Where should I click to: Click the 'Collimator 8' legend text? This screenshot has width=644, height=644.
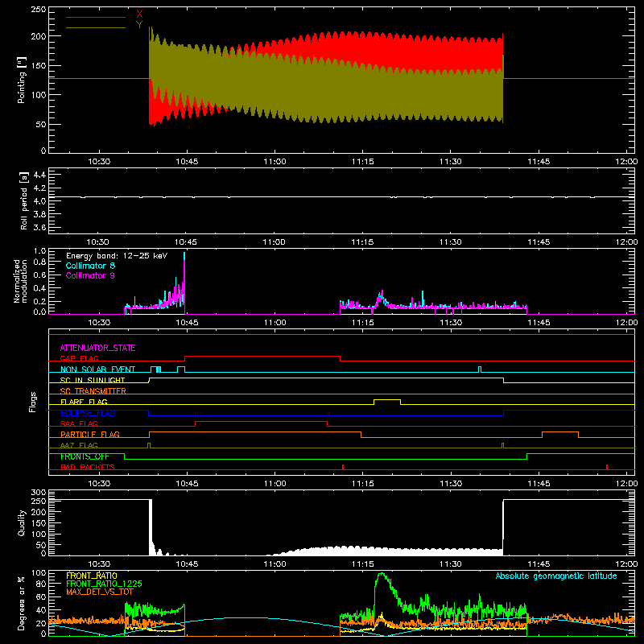pos(90,266)
